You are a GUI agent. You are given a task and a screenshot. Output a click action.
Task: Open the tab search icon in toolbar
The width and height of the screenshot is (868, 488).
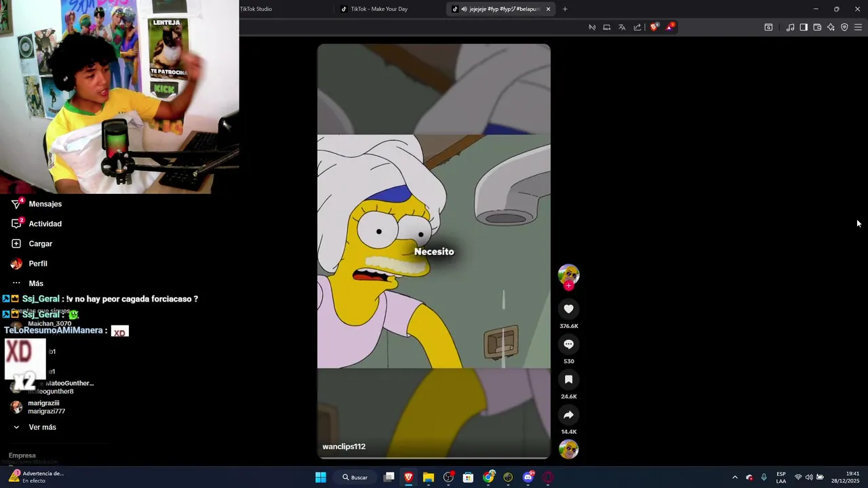point(768,27)
